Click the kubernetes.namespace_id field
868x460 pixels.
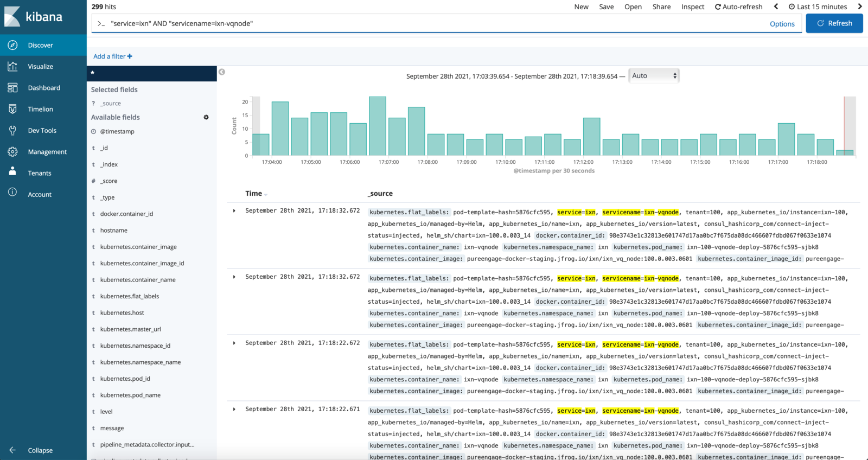[x=135, y=346]
